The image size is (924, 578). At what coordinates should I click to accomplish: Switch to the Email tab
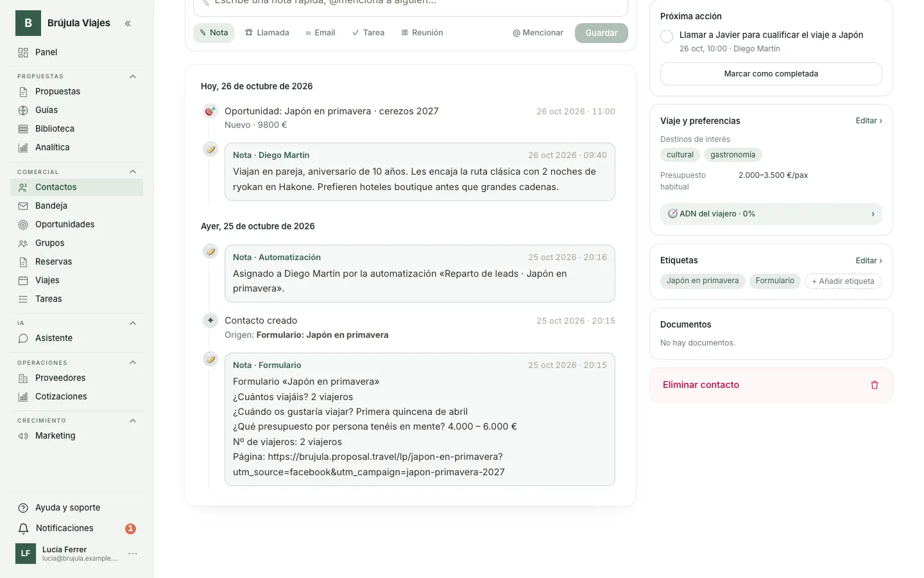coord(320,33)
